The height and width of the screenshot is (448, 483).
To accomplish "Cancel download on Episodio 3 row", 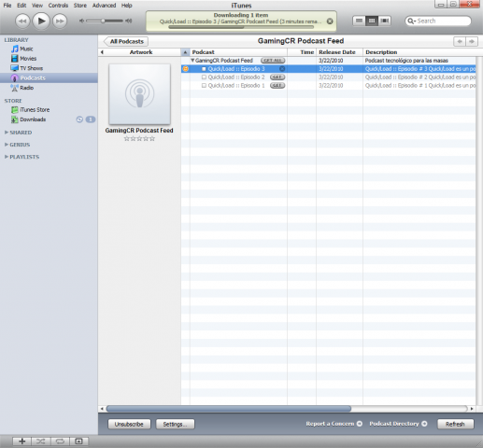I will click(282, 69).
